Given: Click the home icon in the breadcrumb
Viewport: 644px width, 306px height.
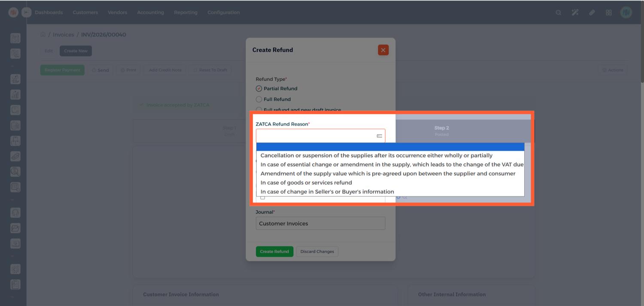Looking at the screenshot, I should click(x=43, y=35).
